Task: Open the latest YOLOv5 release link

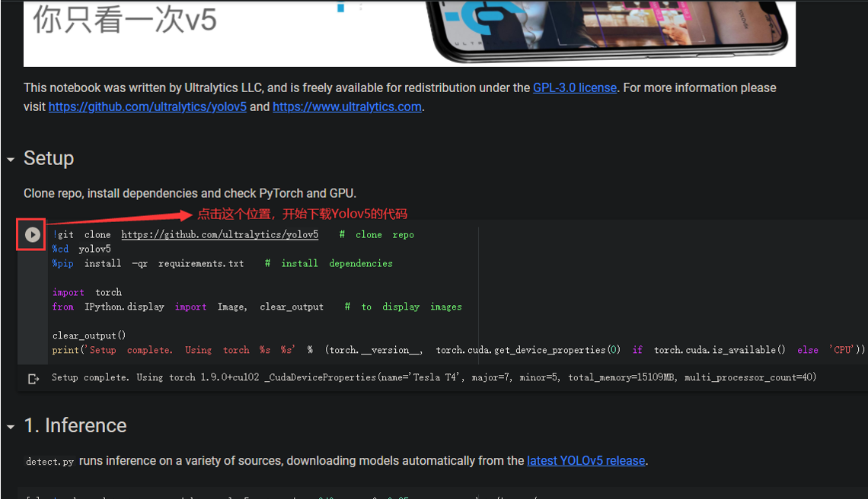Action: (586, 461)
